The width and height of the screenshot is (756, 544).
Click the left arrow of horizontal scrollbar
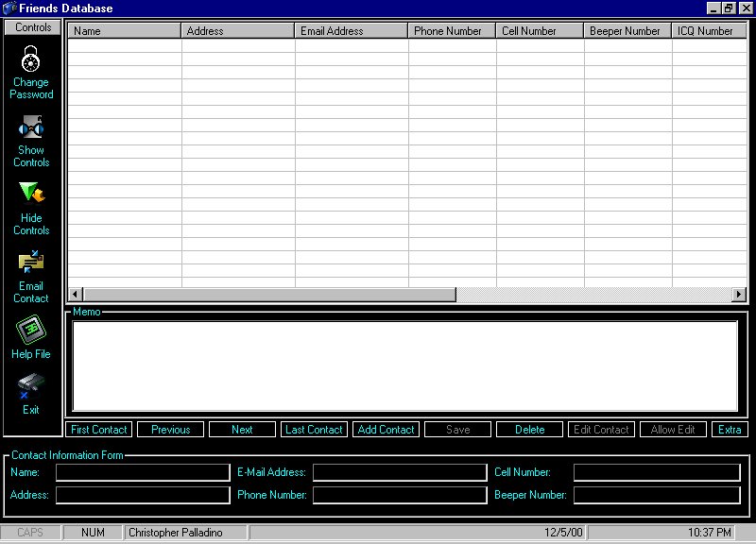[76, 294]
